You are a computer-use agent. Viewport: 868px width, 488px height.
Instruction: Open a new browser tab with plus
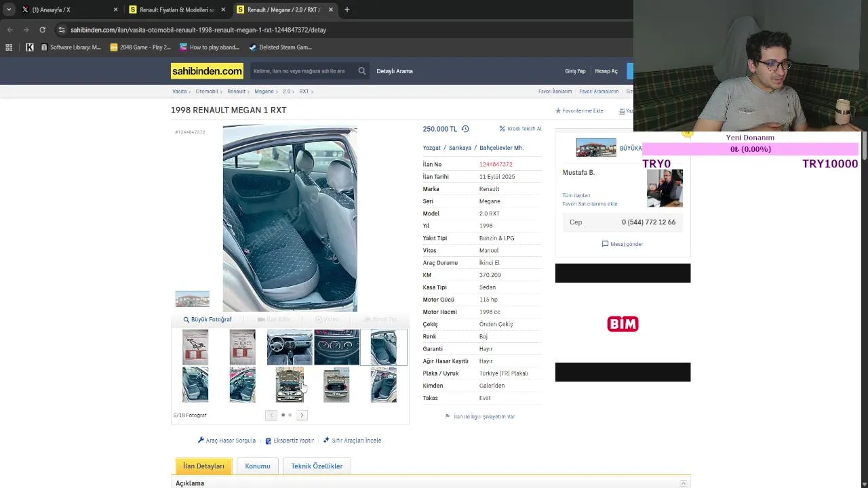tap(347, 9)
